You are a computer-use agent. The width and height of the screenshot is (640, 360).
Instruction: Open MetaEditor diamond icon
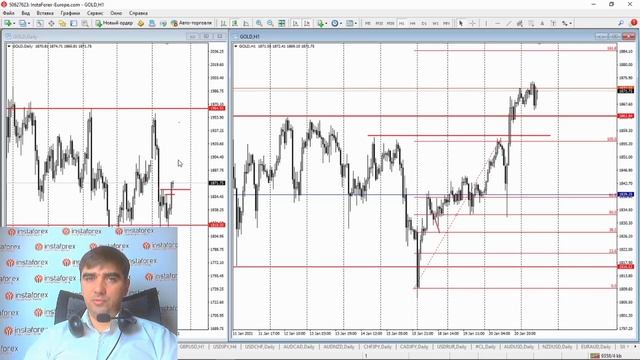click(x=141, y=23)
